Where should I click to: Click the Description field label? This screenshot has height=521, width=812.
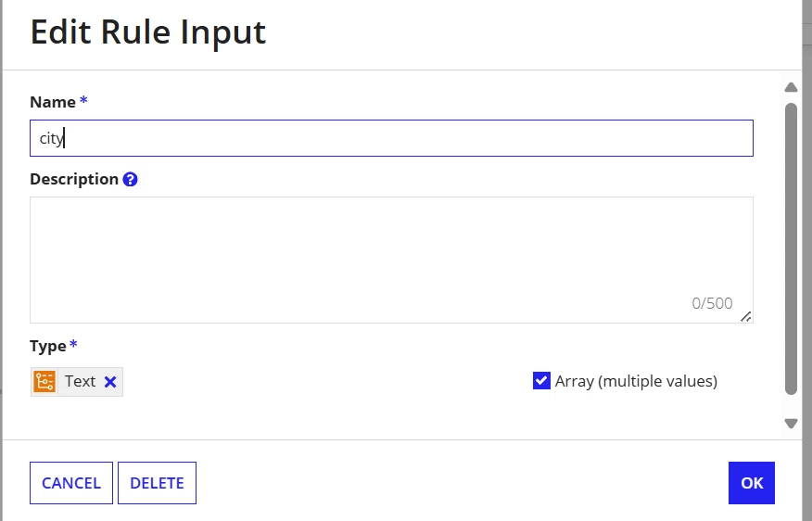coord(74,179)
